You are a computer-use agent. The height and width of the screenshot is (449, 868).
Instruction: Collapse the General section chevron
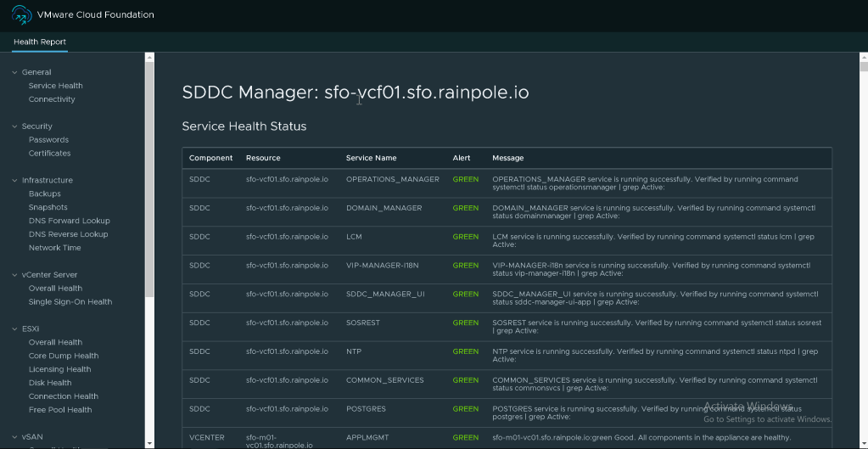[x=14, y=72]
